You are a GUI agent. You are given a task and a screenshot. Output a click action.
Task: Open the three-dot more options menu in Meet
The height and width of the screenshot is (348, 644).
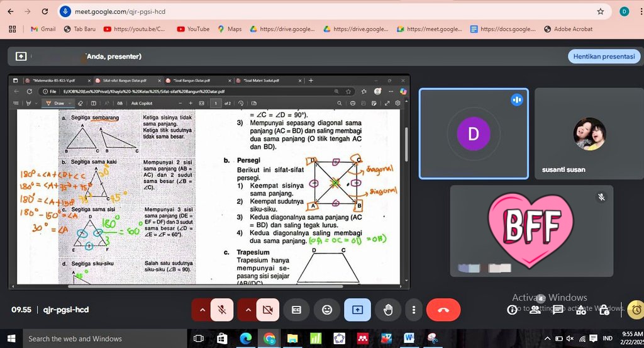click(x=414, y=310)
